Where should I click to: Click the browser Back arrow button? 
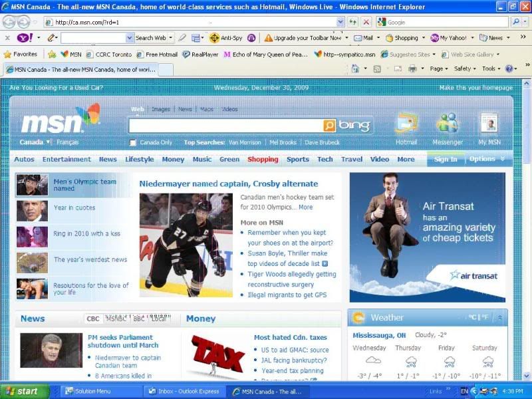(x=9, y=23)
